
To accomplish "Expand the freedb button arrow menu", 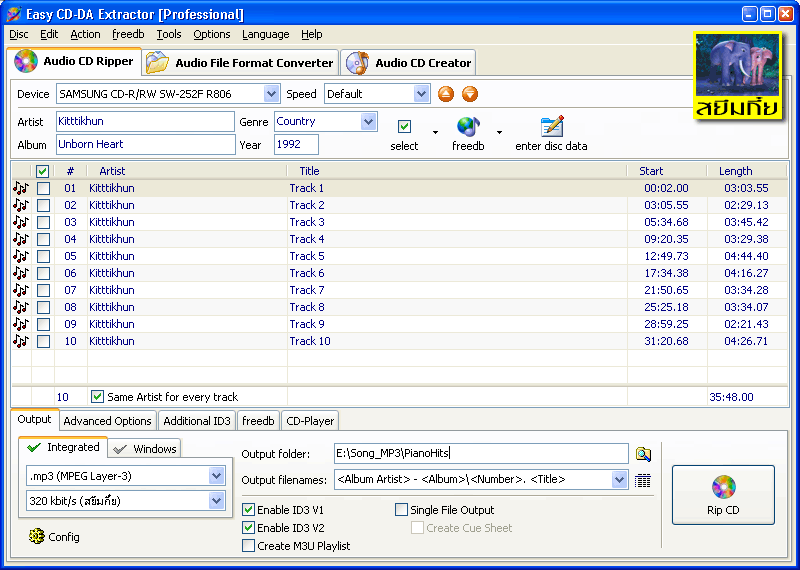I will point(499,133).
